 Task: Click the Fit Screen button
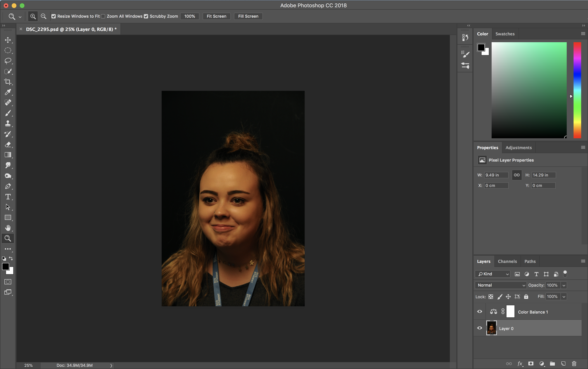tap(216, 16)
